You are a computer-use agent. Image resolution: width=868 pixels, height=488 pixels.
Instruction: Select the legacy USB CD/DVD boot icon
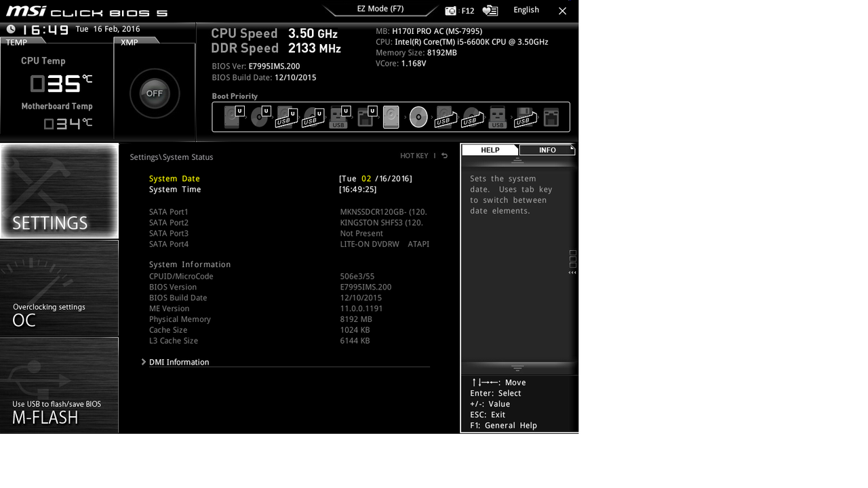472,117
